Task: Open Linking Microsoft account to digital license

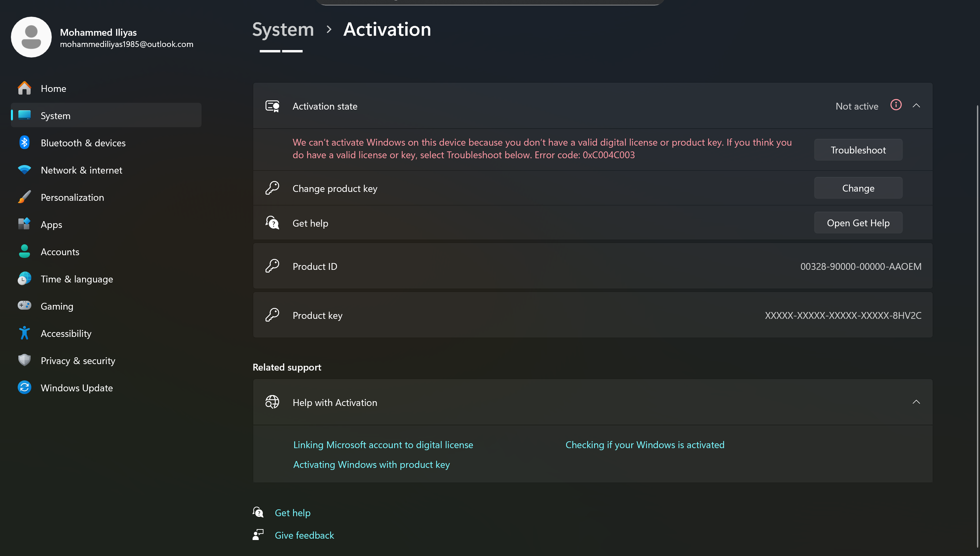Action: point(383,445)
